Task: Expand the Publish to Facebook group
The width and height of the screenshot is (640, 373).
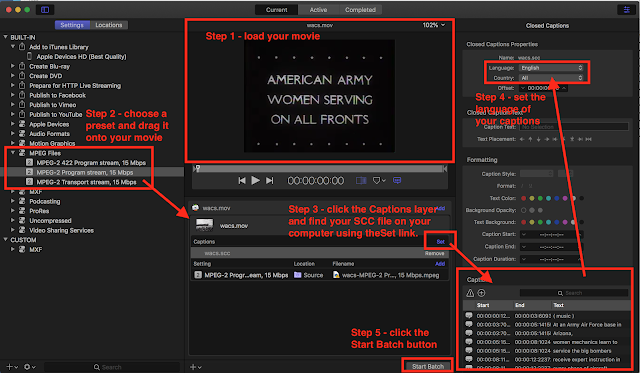Action: click(13, 95)
